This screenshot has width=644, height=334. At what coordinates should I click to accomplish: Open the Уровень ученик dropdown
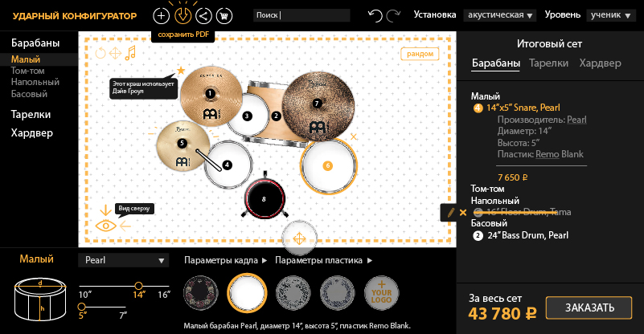coord(610,15)
